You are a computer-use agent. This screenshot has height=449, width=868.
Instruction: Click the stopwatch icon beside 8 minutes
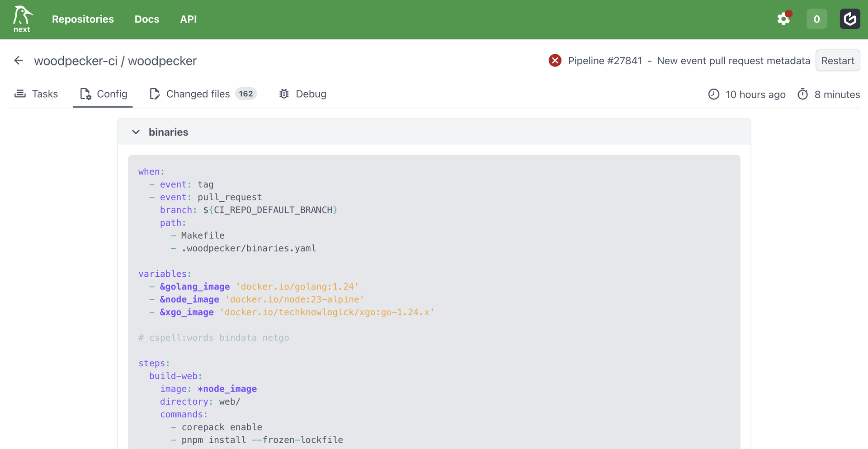coord(803,94)
